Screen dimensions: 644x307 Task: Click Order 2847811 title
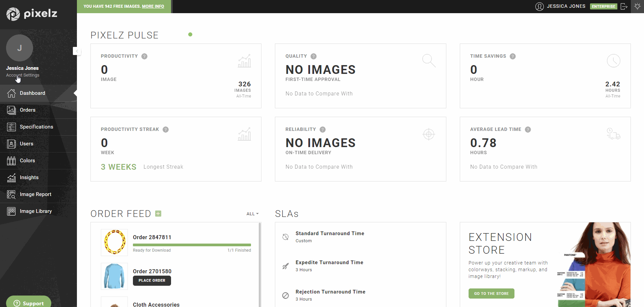coord(152,238)
